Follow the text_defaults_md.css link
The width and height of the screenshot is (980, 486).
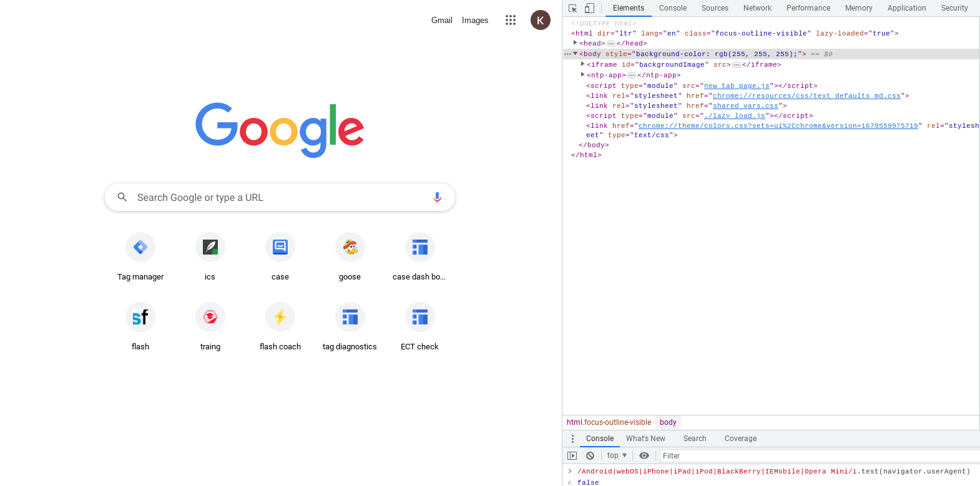(x=806, y=96)
